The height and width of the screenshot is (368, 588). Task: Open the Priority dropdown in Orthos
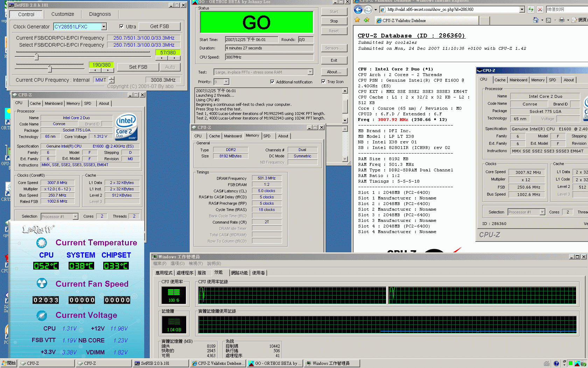226,82
